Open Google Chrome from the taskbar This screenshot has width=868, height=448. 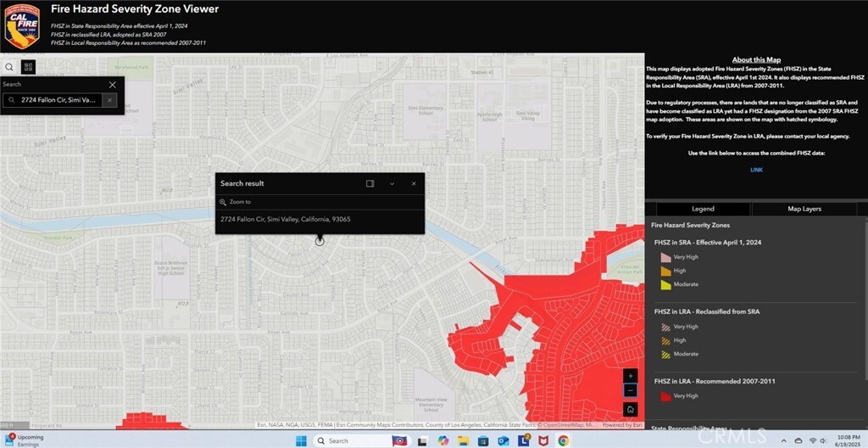pyautogui.click(x=563, y=441)
